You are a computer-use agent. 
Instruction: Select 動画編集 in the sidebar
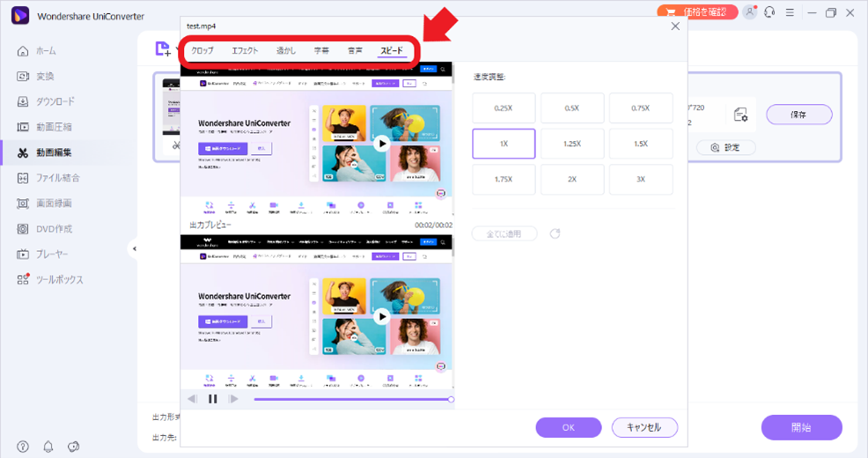coord(44,152)
